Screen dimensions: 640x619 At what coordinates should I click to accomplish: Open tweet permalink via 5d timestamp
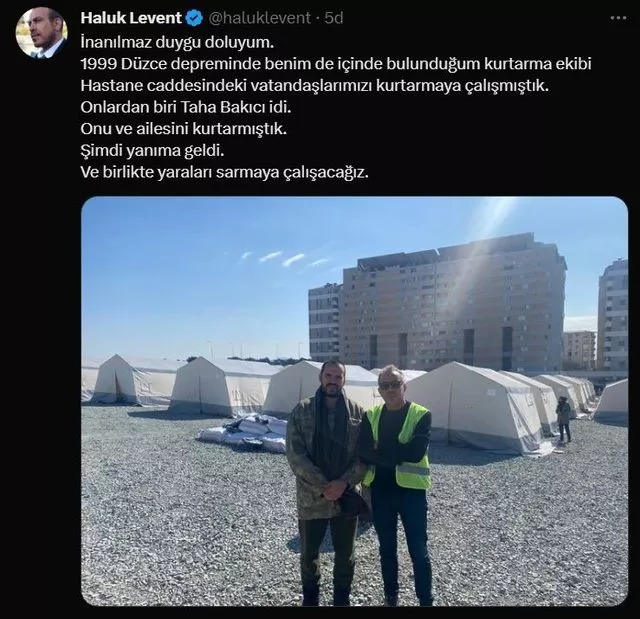[x=334, y=18]
